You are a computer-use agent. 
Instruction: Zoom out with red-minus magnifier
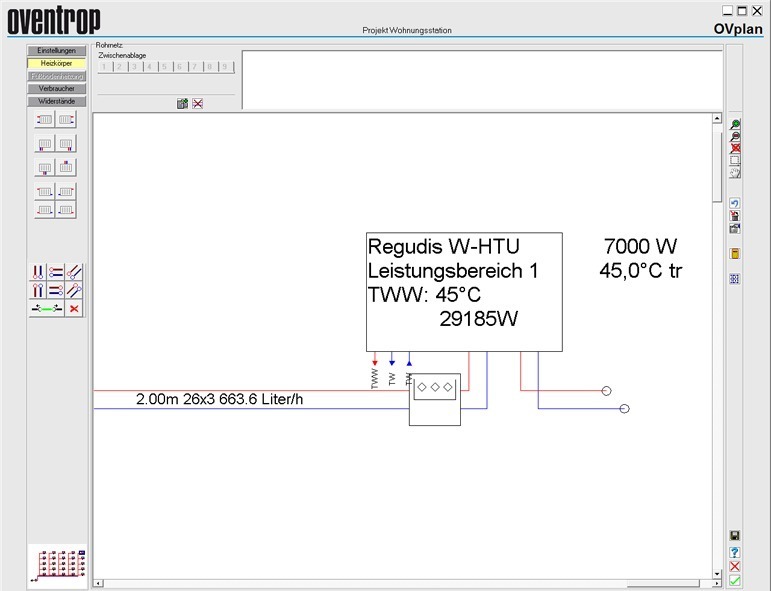click(x=735, y=136)
